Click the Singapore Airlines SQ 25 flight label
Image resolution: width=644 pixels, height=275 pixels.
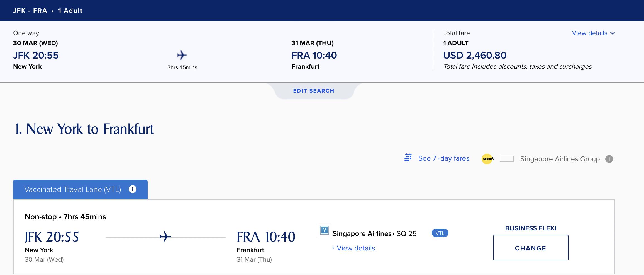(x=374, y=234)
